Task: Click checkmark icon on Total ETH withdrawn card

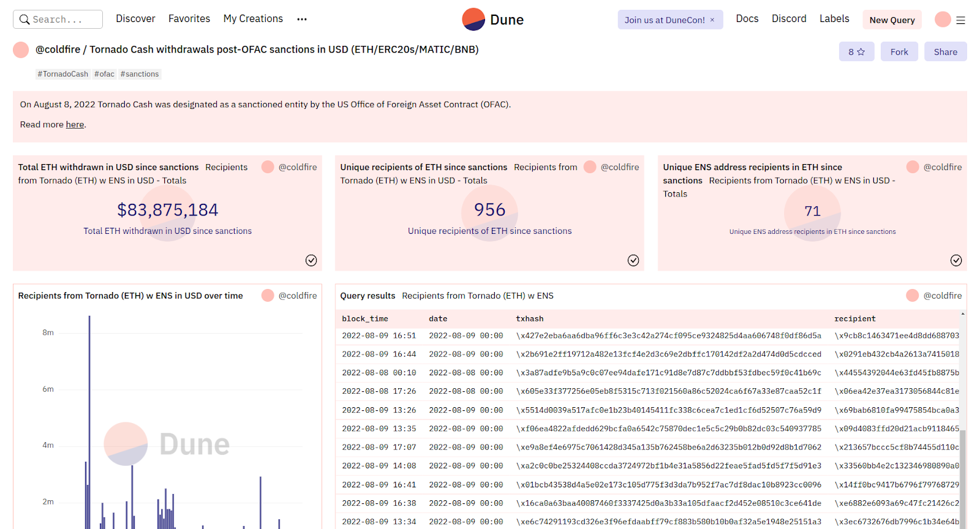Action: tap(311, 260)
